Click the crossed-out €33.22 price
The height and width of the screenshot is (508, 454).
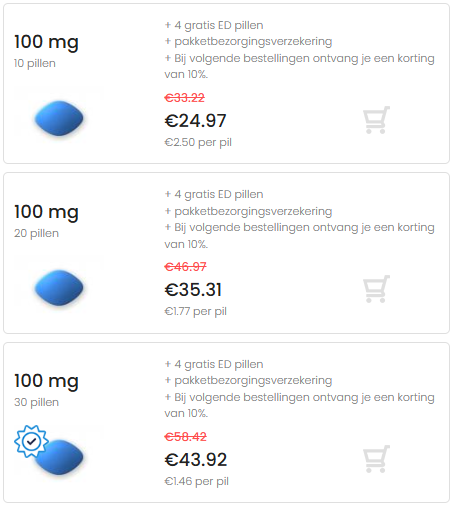[x=184, y=98]
